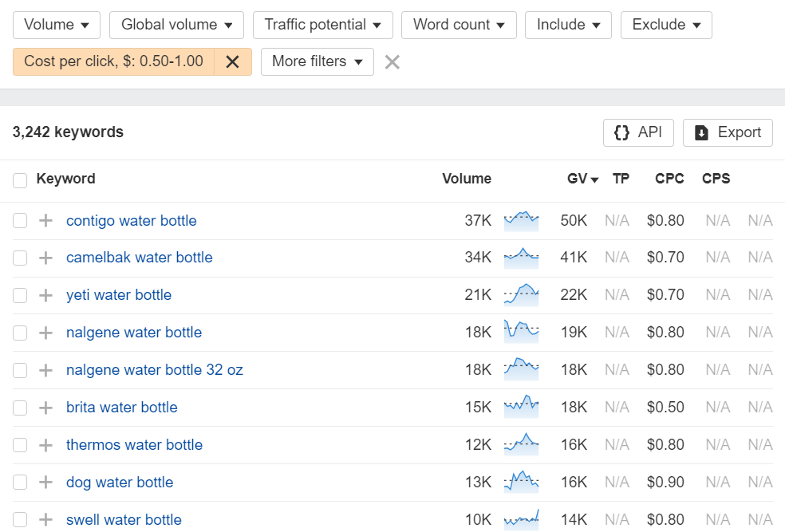Check the box for nalgene water bottle 32 oz
This screenshot has height=532, width=785.
coord(20,370)
